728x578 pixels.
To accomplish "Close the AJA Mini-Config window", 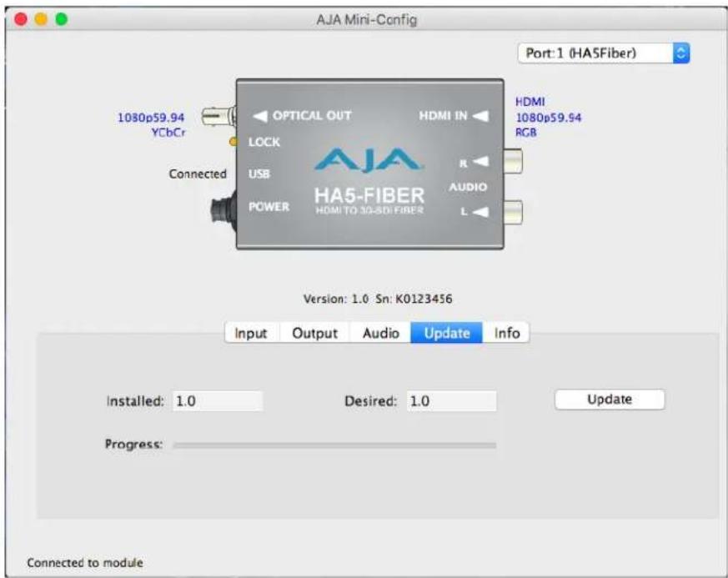I will [x=21, y=19].
